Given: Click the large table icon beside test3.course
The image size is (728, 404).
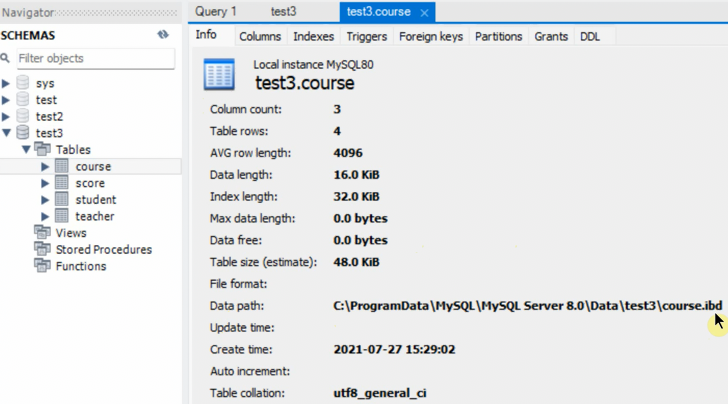Looking at the screenshot, I should coord(219,74).
